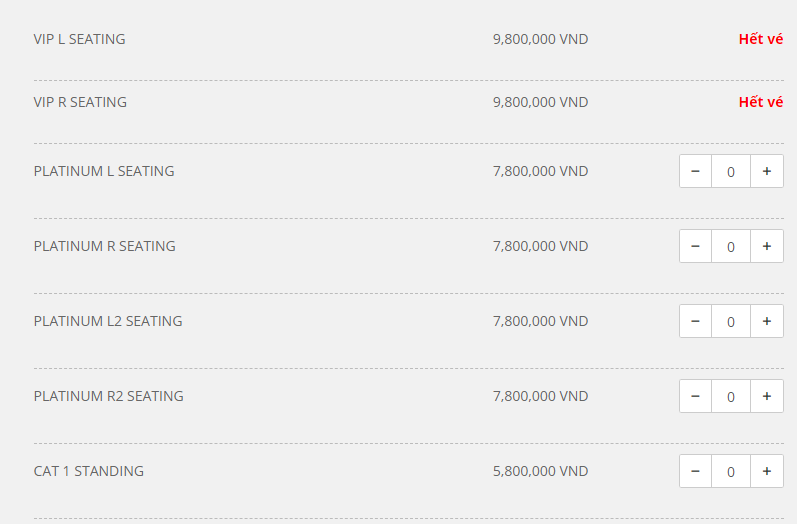Click the CAT 1 STANDING price
797x524 pixels.
(540, 471)
